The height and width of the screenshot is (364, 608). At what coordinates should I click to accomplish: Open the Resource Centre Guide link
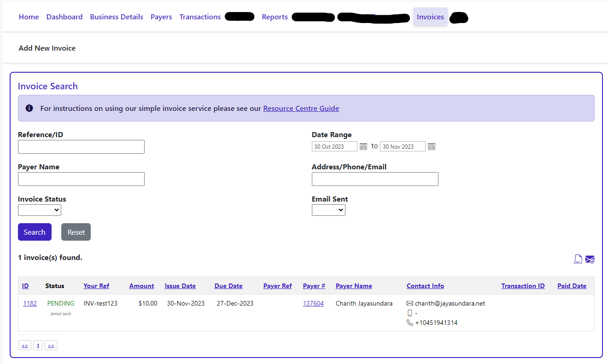click(x=301, y=109)
